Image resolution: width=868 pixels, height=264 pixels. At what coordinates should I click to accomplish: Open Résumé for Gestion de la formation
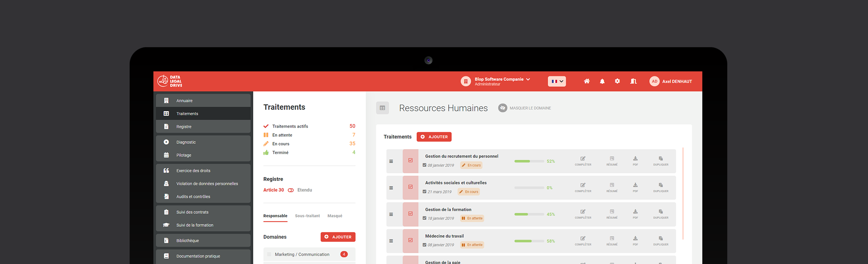click(612, 214)
